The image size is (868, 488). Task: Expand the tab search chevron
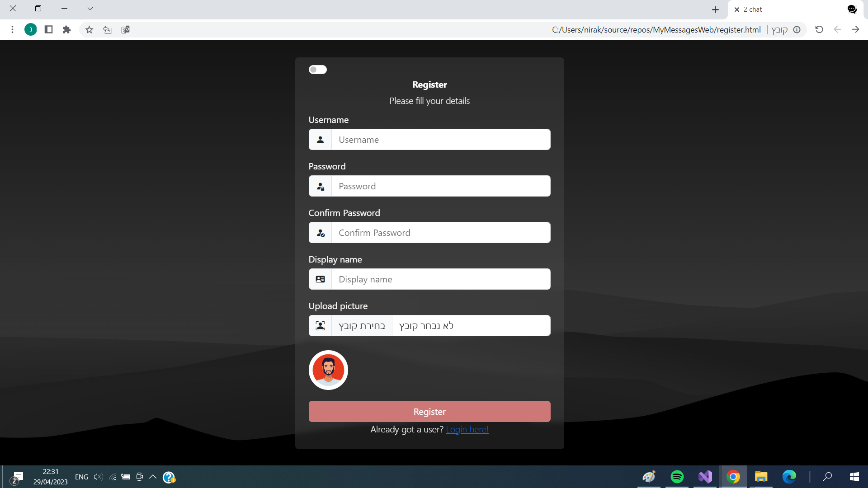[x=90, y=9]
